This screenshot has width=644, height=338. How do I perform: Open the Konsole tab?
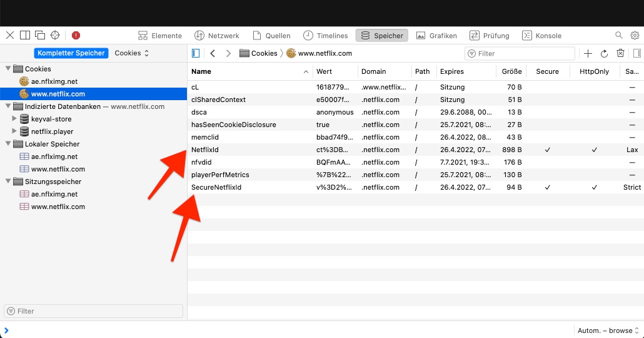[541, 36]
